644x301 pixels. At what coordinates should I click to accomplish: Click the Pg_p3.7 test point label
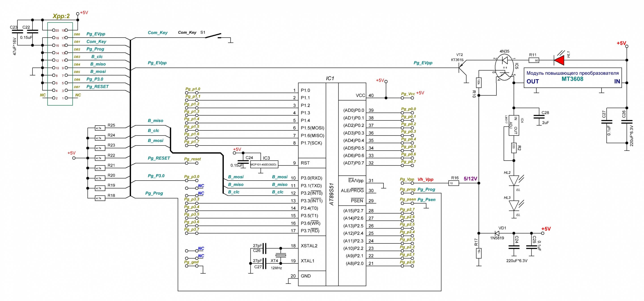(x=192, y=229)
